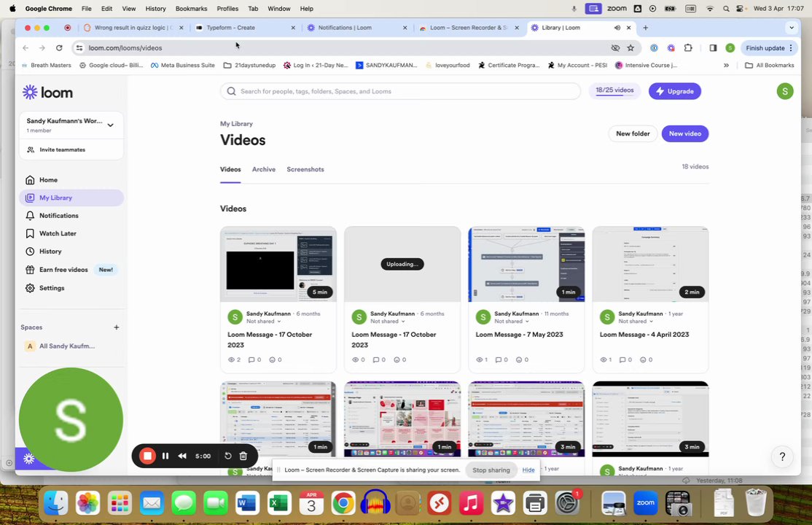Open Loom Message 7 May 2023 thumbnail

coord(526,264)
